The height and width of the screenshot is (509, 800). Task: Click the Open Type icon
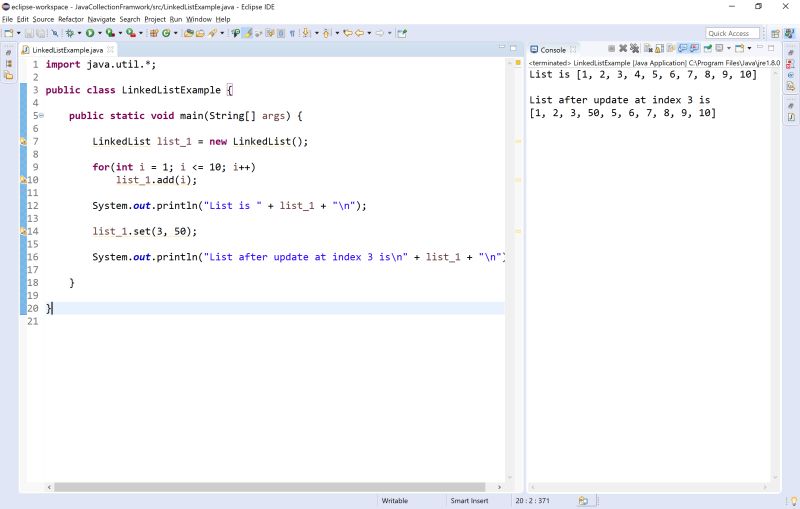(x=189, y=33)
